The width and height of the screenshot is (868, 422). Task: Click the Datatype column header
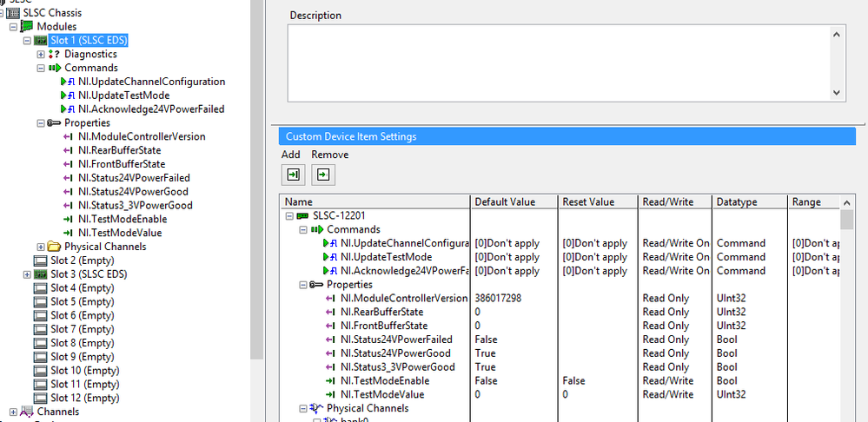pos(735,202)
